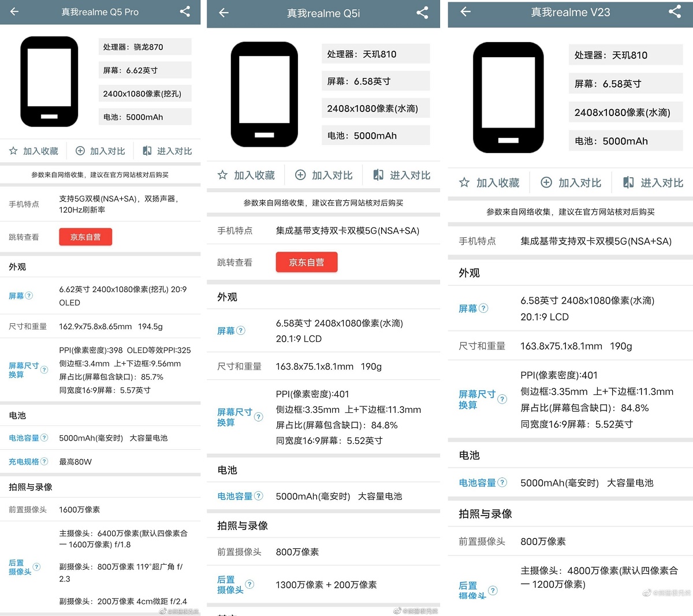Open help icon beside 后置摄像头 on V23
Image resolution: width=693 pixels, height=616 pixels.
pos(493,591)
